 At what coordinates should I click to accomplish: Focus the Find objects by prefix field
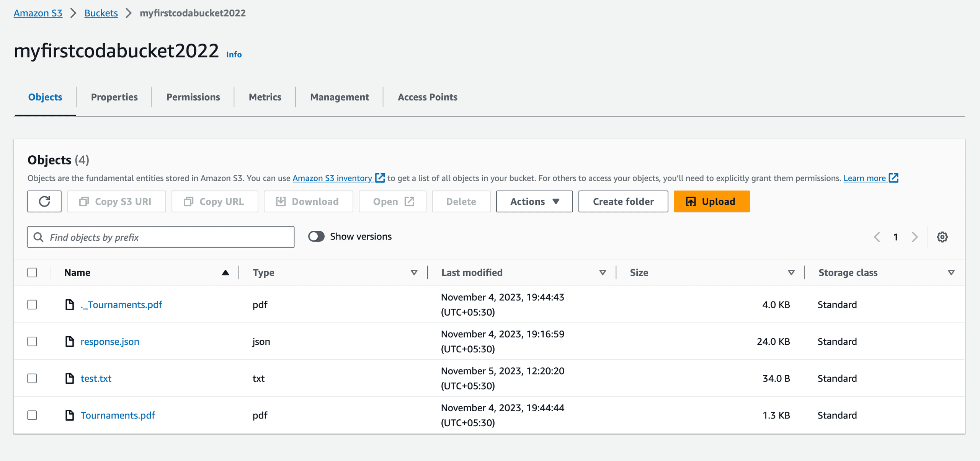click(x=161, y=237)
